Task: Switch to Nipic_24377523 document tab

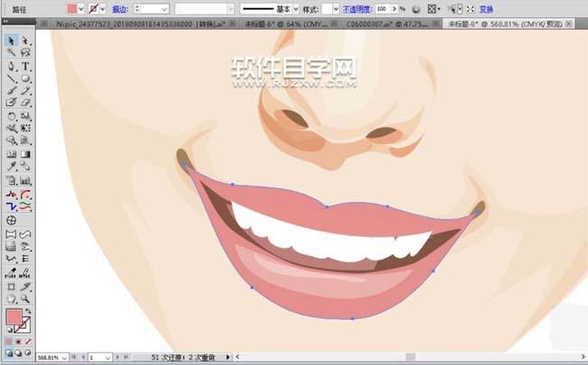Action: [x=140, y=24]
